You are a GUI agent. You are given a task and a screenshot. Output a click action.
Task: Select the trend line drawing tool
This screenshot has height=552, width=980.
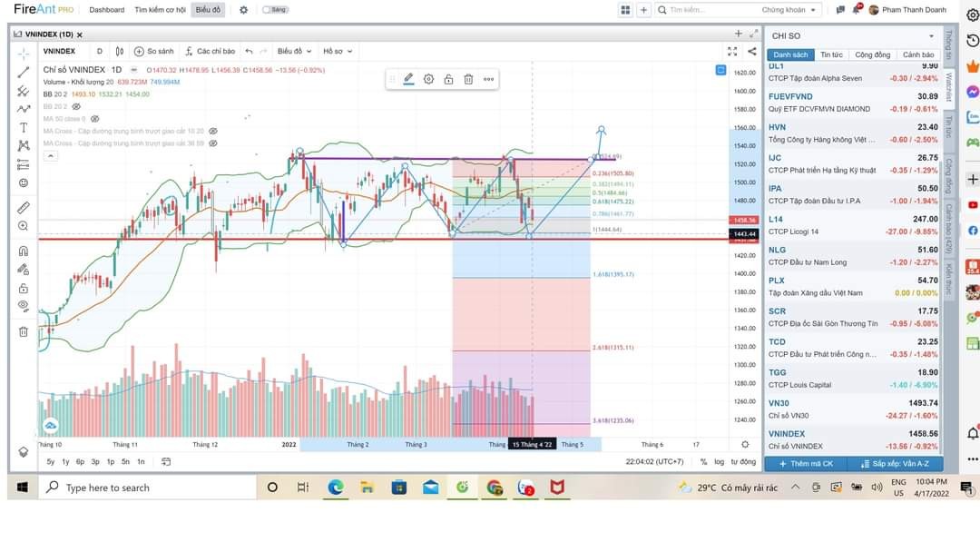(x=24, y=72)
